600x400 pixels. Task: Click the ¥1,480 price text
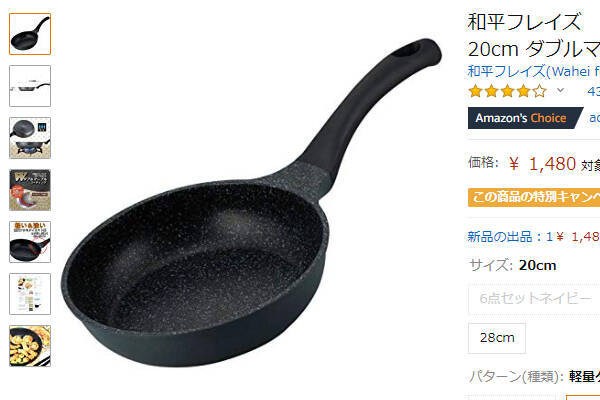pos(542,164)
